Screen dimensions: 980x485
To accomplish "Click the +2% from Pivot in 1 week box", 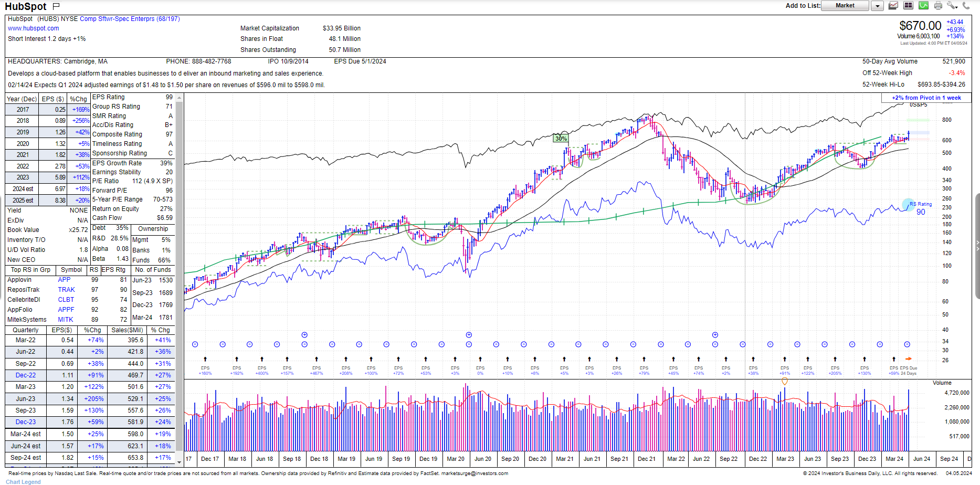I will (926, 98).
